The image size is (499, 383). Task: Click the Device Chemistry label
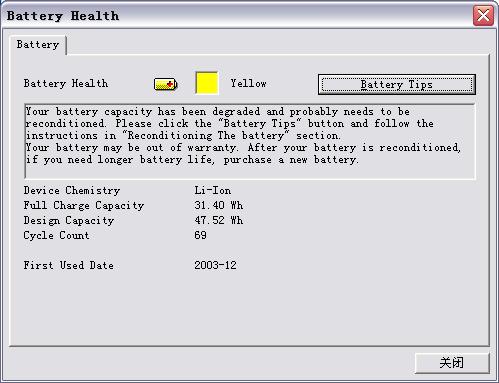pyautogui.click(x=72, y=191)
